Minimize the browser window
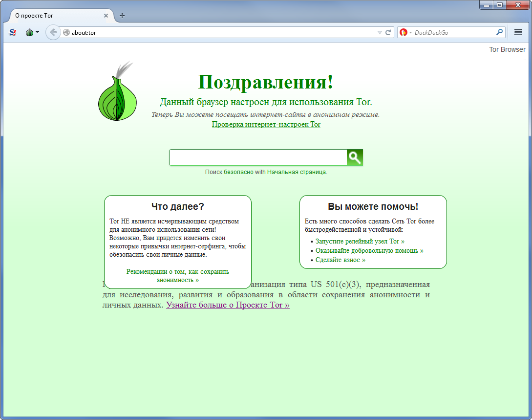The image size is (532, 420). [486, 5]
